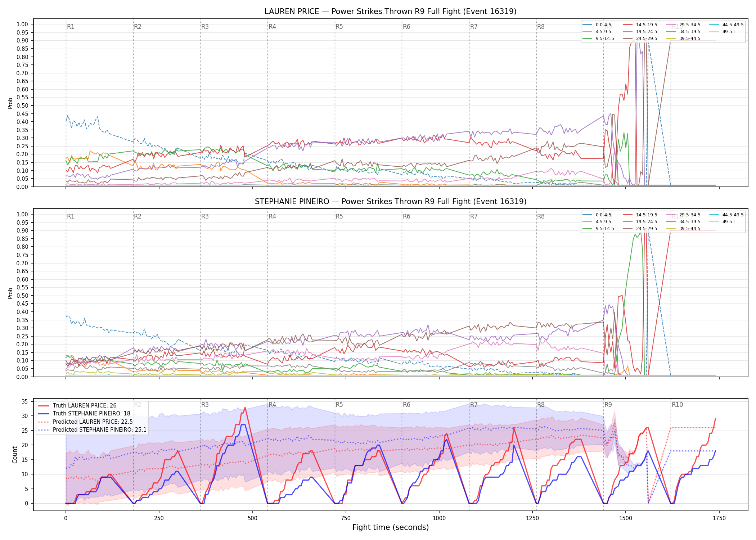Click the R10 round label in bottom chart
This screenshot has height=540, width=756.
click(677, 405)
